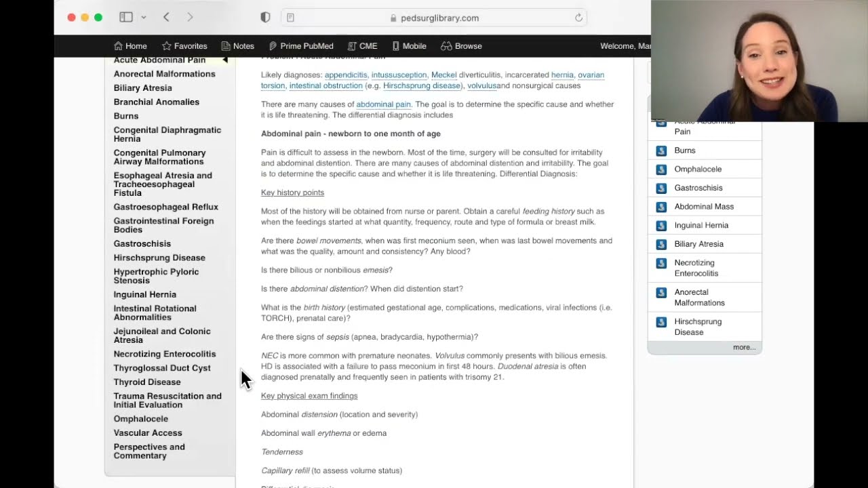Select Vascular Access topic
868x488 pixels.
(148, 433)
